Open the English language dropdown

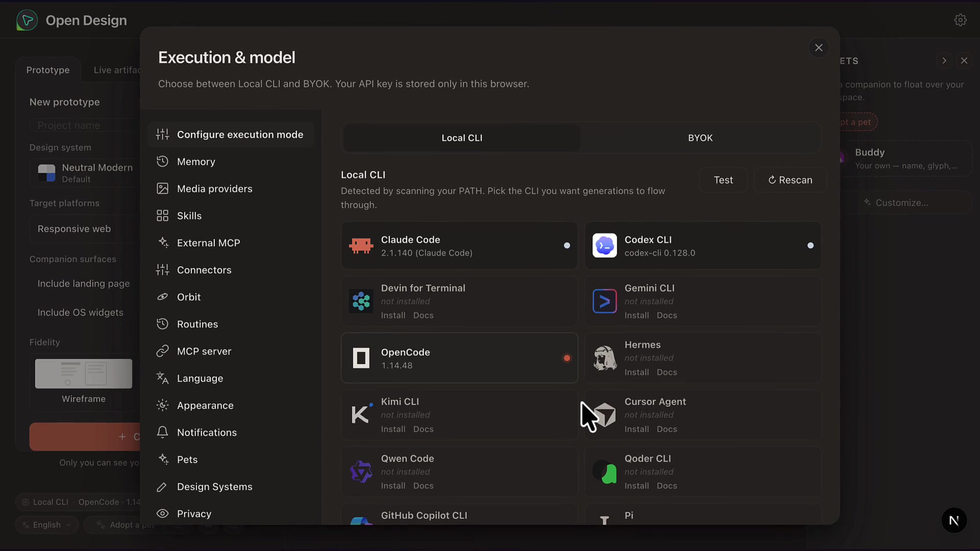(x=47, y=525)
